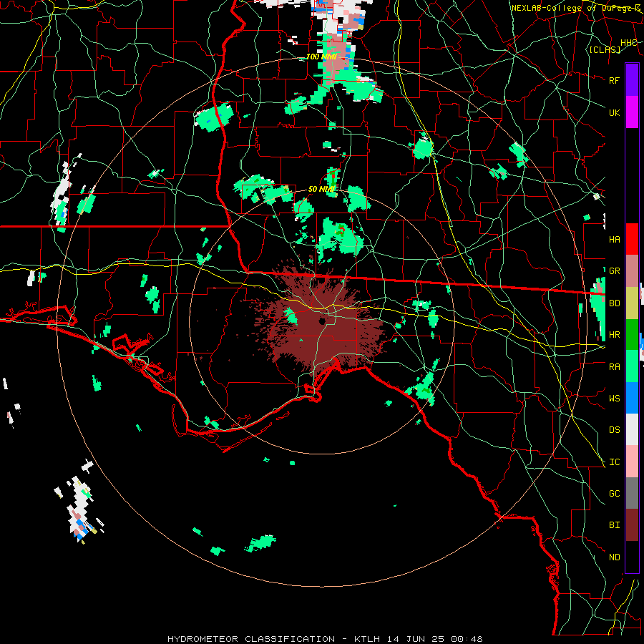Click the UK label in the legend

pos(614,112)
